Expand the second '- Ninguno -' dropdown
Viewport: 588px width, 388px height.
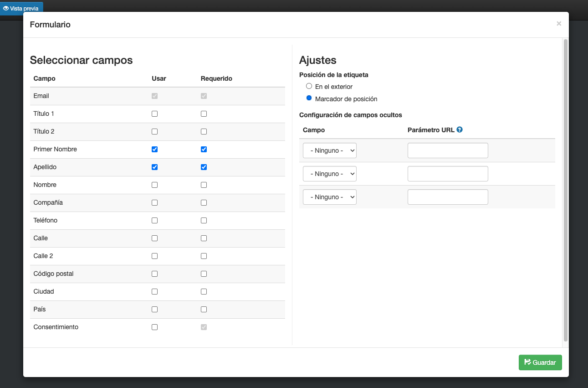point(329,174)
